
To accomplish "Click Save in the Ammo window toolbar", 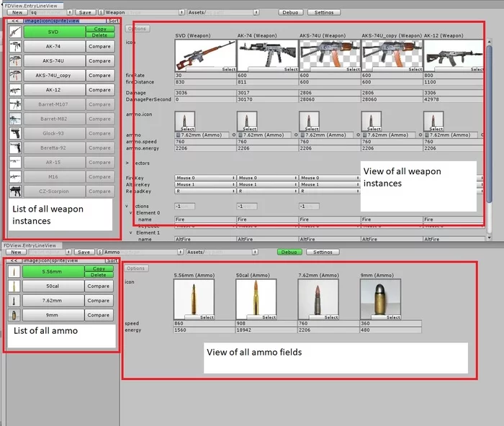I will [x=84, y=252].
